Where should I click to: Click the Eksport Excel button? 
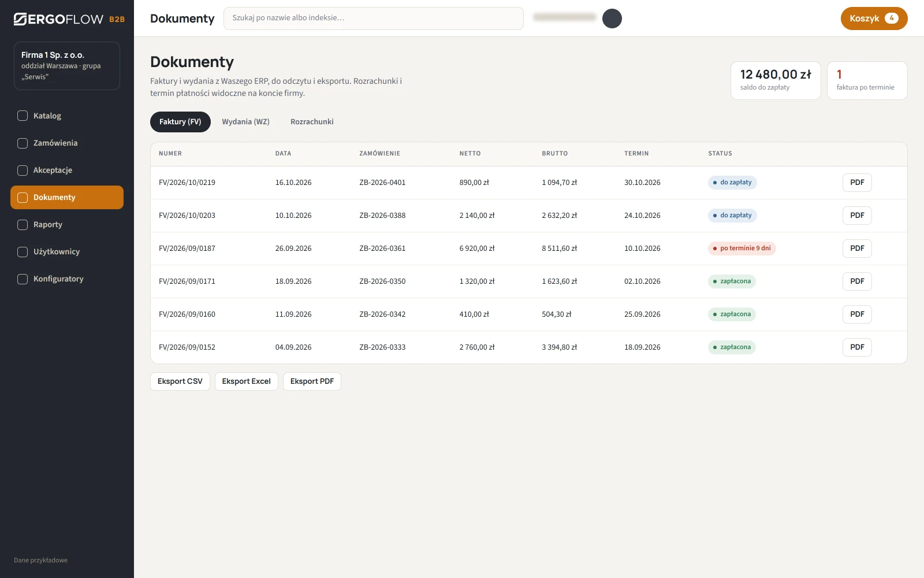(247, 381)
